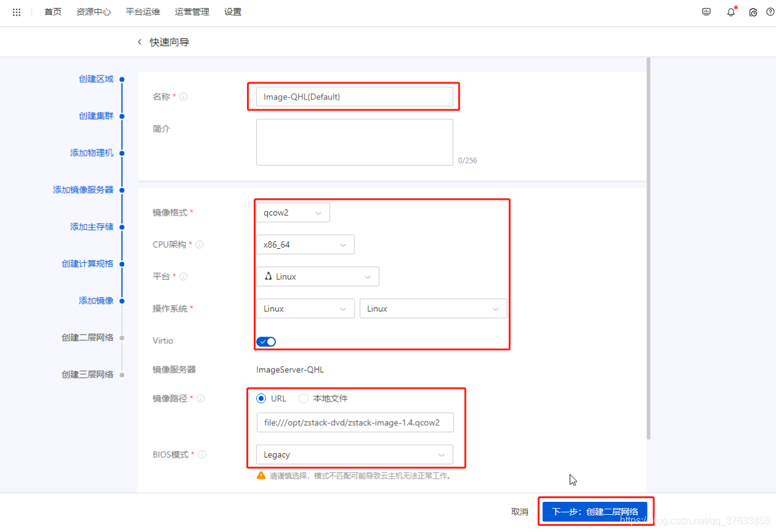Screen dimensions: 776x532
Task: Go to the 添加物理机 wizard step
Action: pos(92,153)
